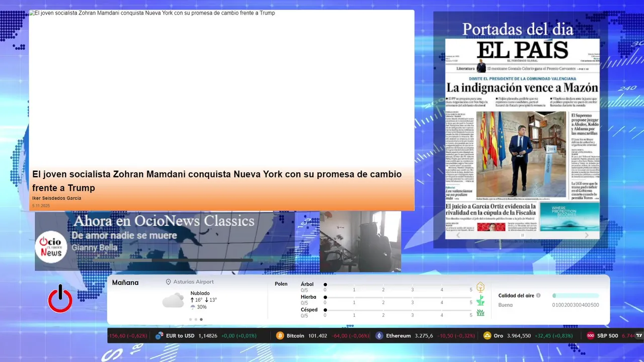Click the Nublado weather description
Image resolution: width=644 pixels, height=362 pixels.
pos(200,293)
